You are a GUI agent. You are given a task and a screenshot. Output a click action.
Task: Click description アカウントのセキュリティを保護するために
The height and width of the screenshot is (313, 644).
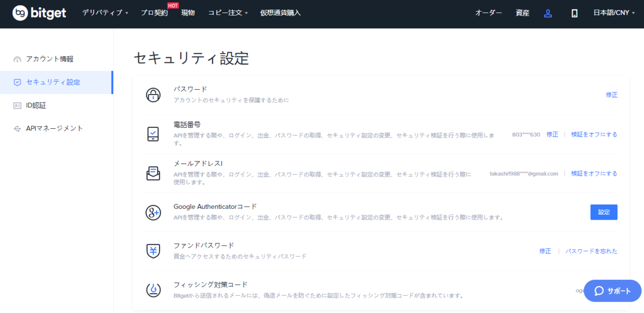pyautogui.click(x=231, y=100)
